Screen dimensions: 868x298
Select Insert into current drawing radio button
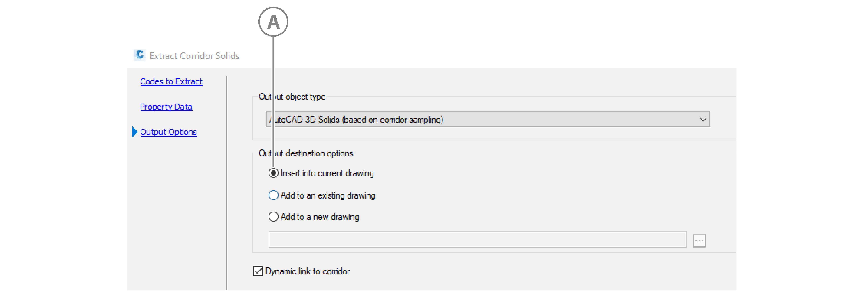pyautogui.click(x=273, y=173)
